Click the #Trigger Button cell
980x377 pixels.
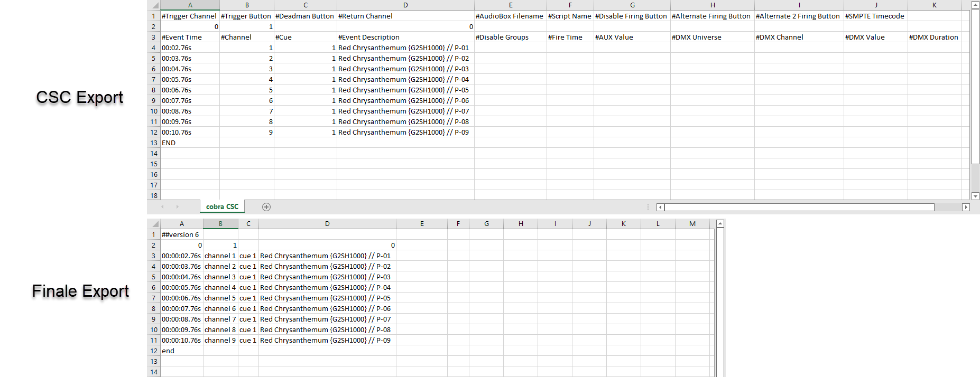(247, 16)
